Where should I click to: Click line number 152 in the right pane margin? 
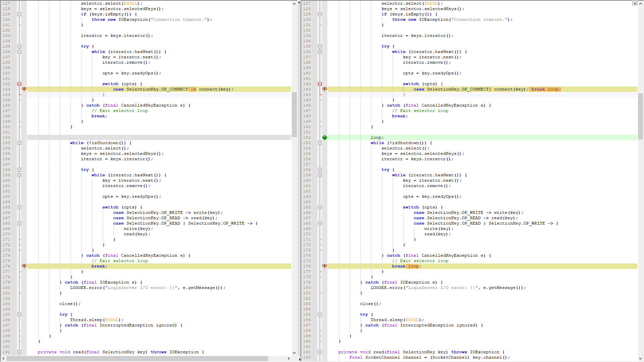[307, 137]
